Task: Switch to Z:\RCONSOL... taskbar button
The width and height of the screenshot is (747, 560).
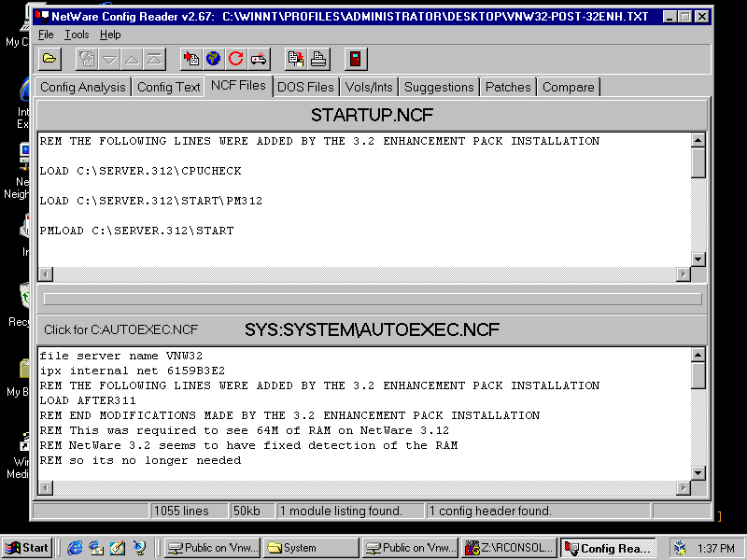Action: [x=509, y=548]
